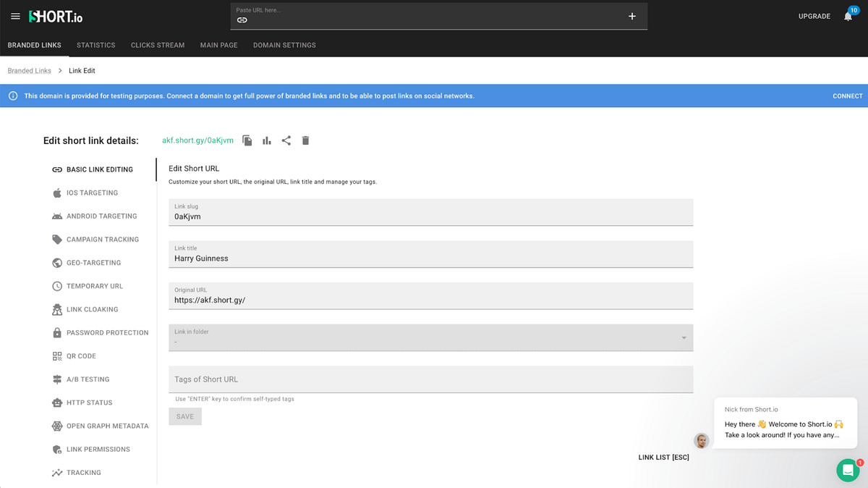Switch to the Statistics tab
The height and width of the screenshot is (488, 868).
tap(95, 45)
